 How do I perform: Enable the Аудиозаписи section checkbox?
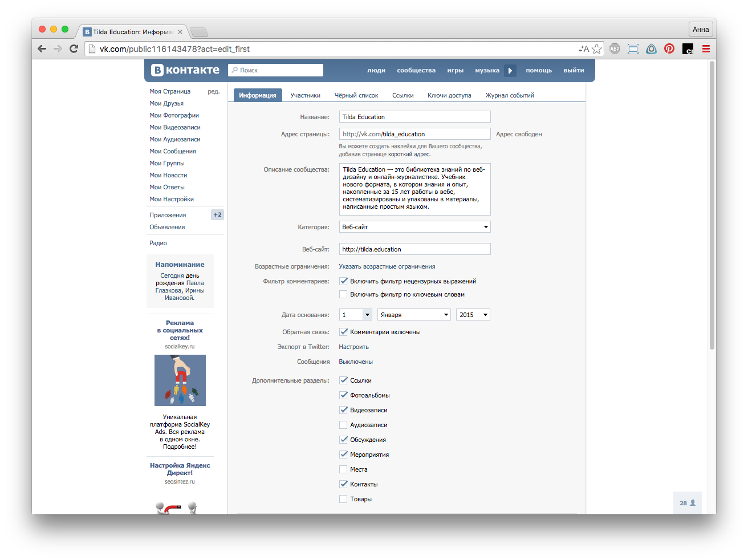pos(343,425)
